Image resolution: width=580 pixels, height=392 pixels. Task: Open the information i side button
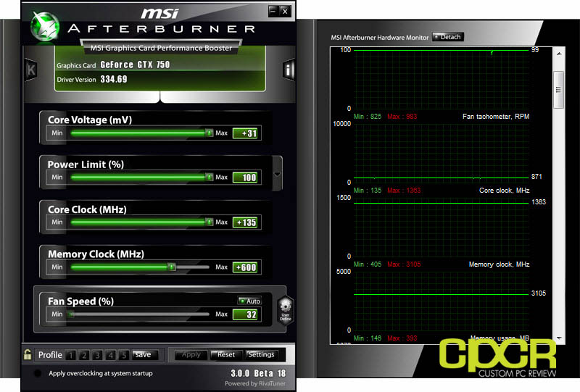click(x=288, y=70)
